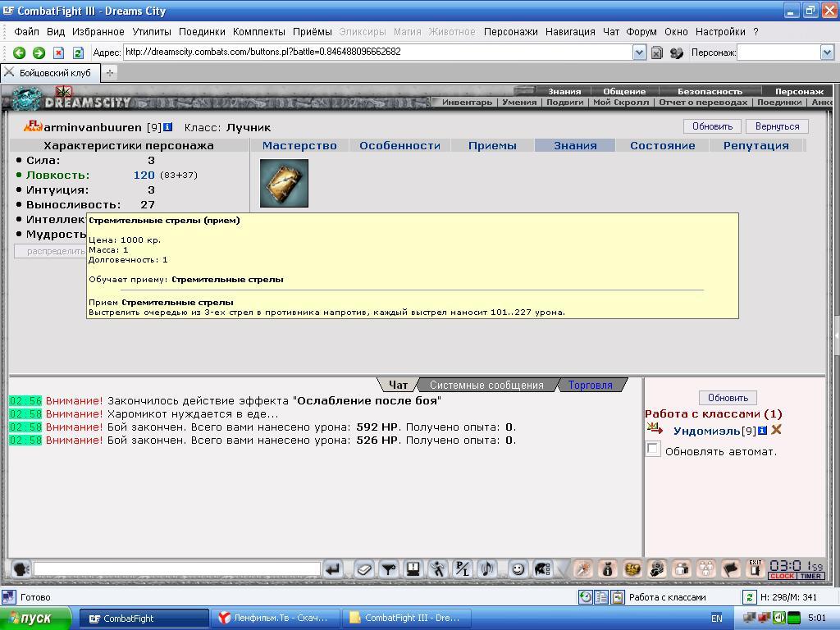The height and width of the screenshot is (630, 840).
Task: Click Обновить button above Работа с классами
Action: point(728,398)
